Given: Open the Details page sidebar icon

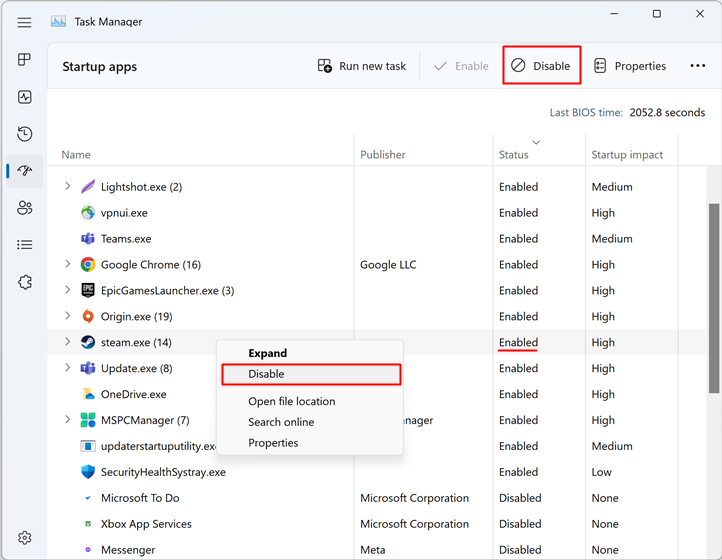Looking at the screenshot, I should pyautogui.click(x=25, y=245).
